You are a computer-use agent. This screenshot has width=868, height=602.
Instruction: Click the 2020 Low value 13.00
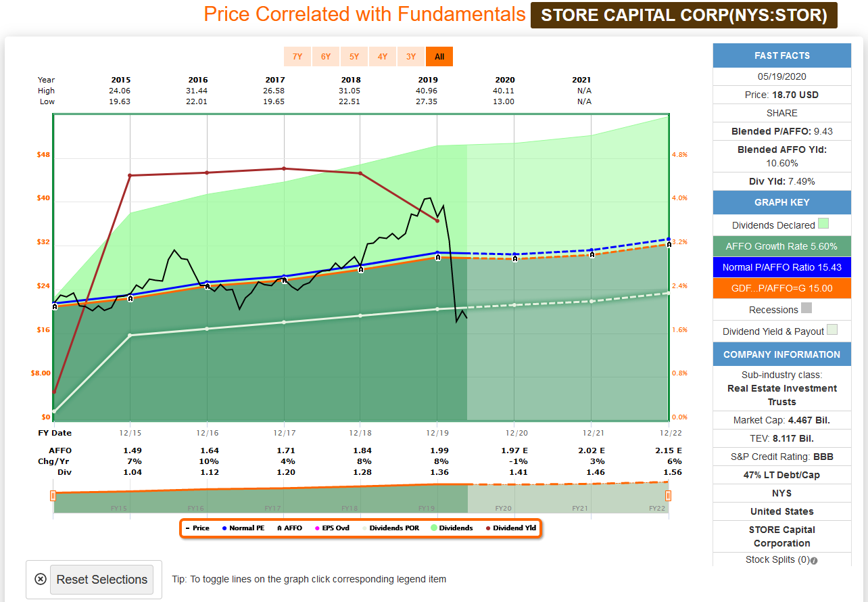pos(504,101)
